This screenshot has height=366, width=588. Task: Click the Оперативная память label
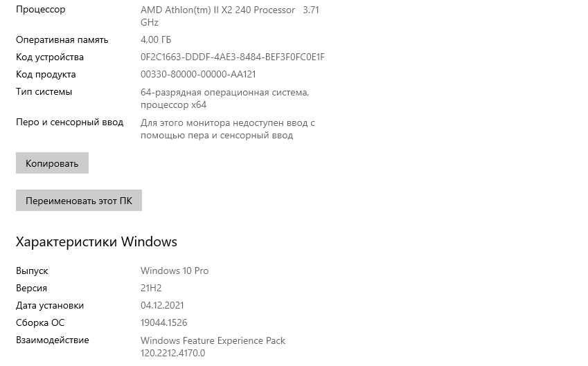point(62,40)
